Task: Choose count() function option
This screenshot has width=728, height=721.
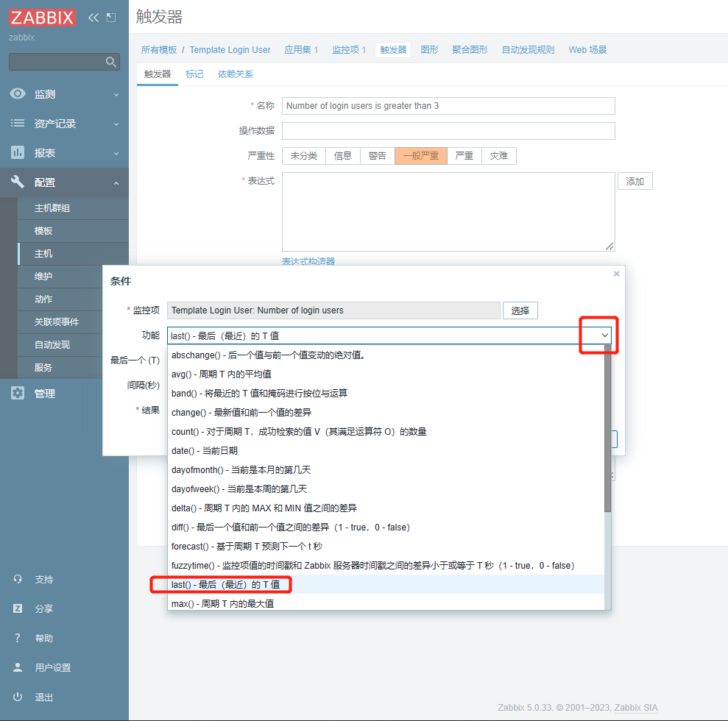Action: (386, 431)
